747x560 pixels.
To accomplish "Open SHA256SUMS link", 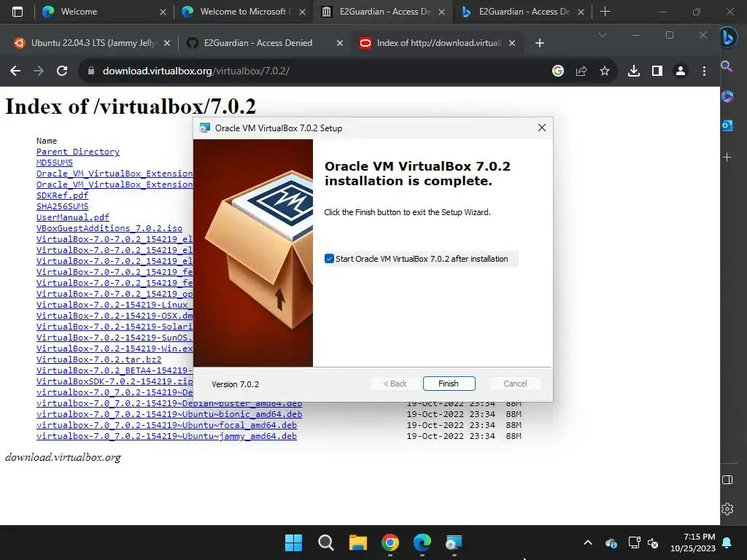I will [63, 206].
